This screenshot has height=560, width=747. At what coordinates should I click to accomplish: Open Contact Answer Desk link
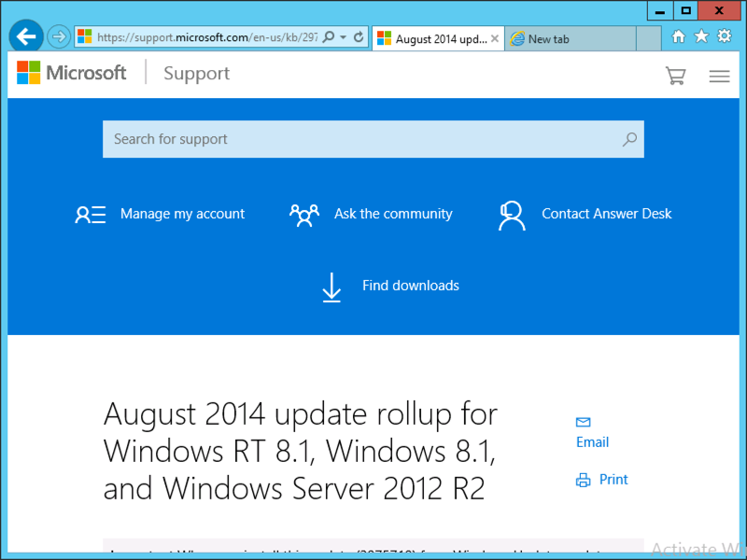pyautogui.click(x=606, y=214)
